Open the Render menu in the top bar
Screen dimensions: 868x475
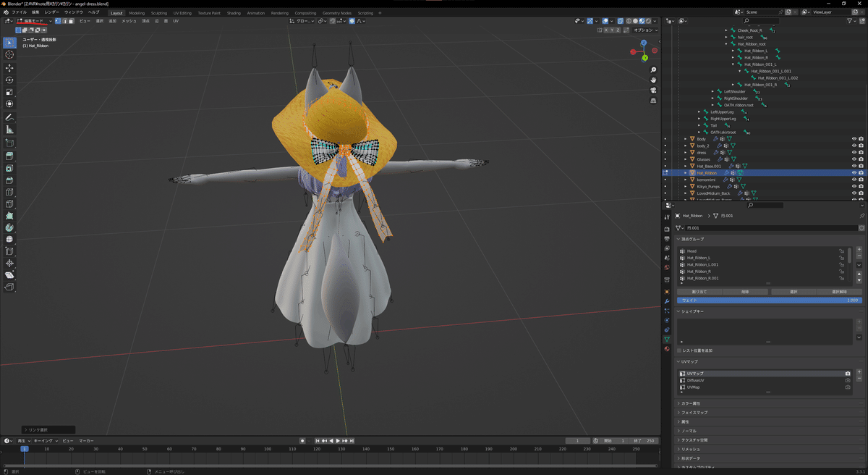coord(52,12)
